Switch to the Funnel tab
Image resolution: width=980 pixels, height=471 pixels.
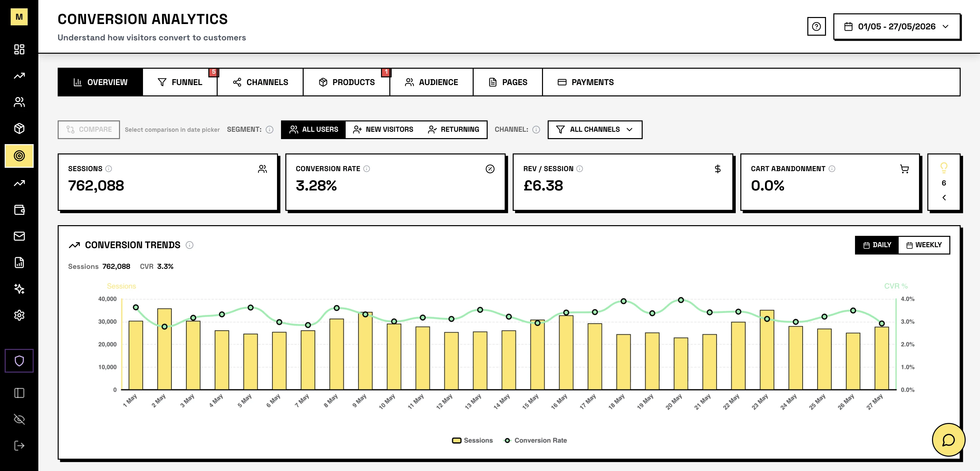(180, 82)
